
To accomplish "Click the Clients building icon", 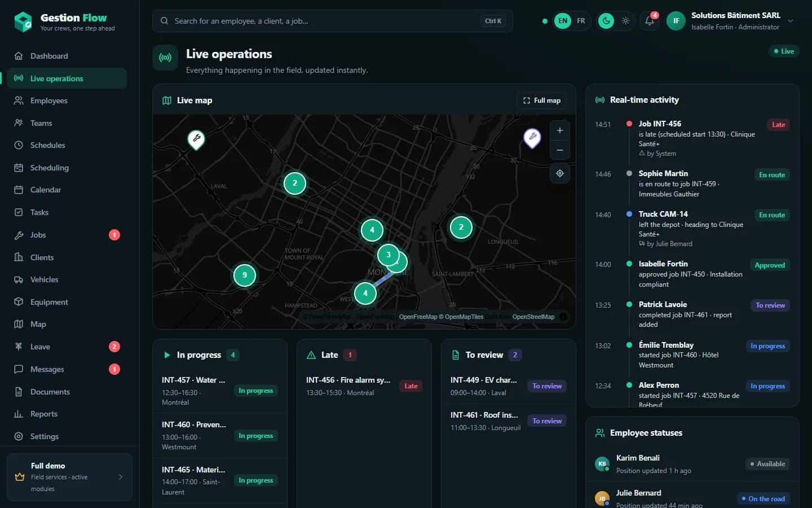I will point(19,257).
